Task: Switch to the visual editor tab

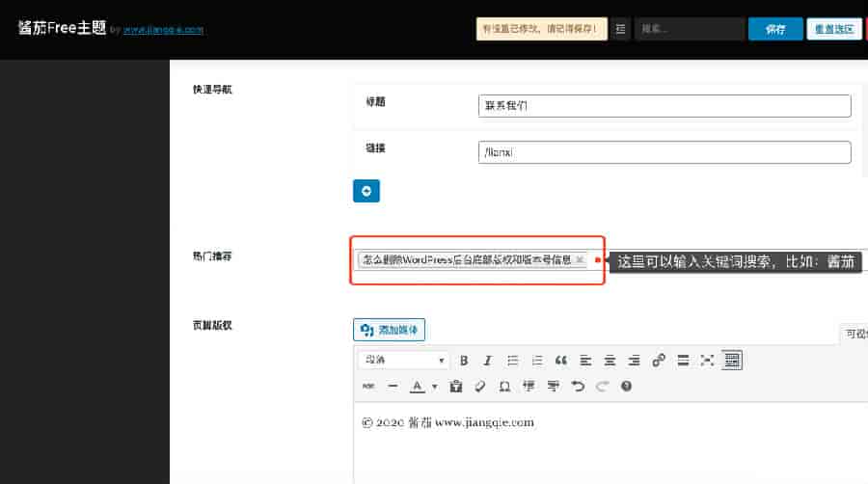Action: coord(855,334)
